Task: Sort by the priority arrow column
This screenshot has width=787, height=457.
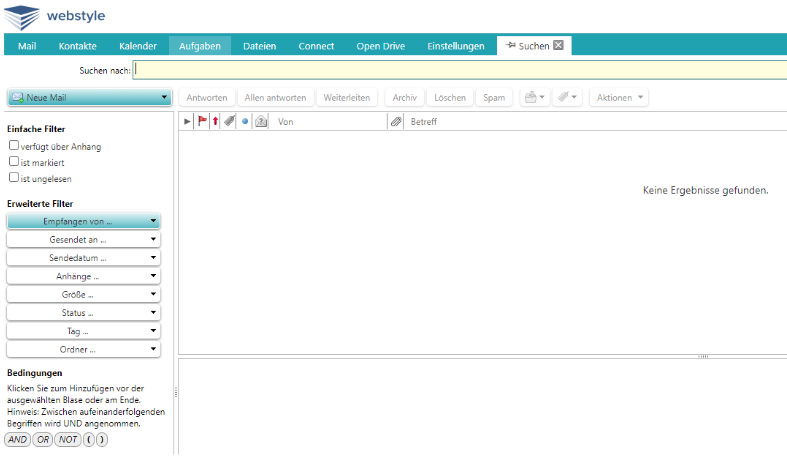Action: [215, 121]
